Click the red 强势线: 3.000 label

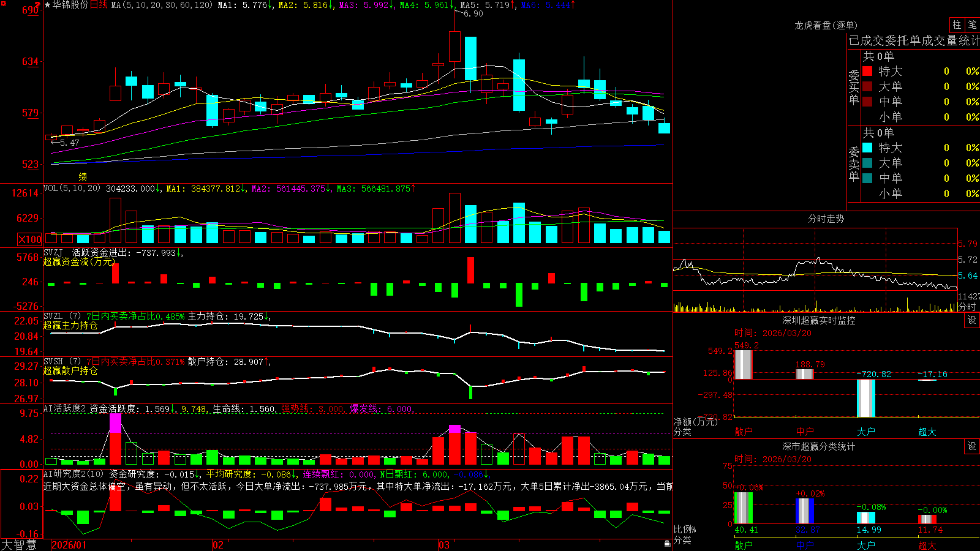313,408
